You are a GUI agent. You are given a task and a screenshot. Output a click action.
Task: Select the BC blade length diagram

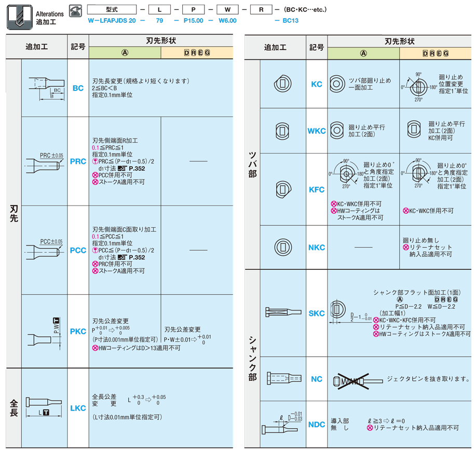[45, 87]
